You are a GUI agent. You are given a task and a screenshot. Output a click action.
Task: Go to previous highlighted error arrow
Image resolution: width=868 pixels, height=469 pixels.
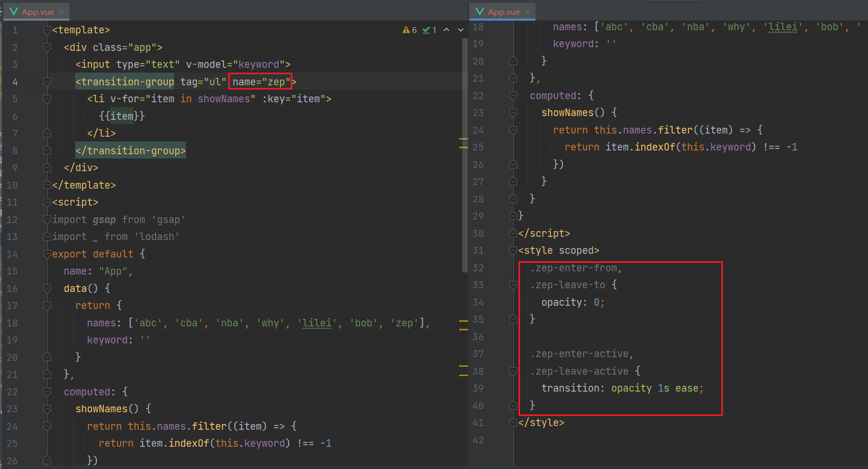446,30
